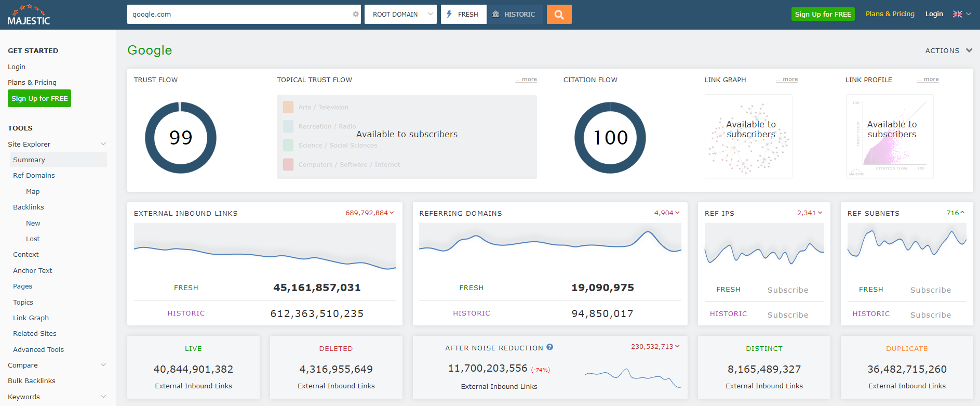Click the Link Graph thumbnail
980x406 pixels.
coord(748,136)
